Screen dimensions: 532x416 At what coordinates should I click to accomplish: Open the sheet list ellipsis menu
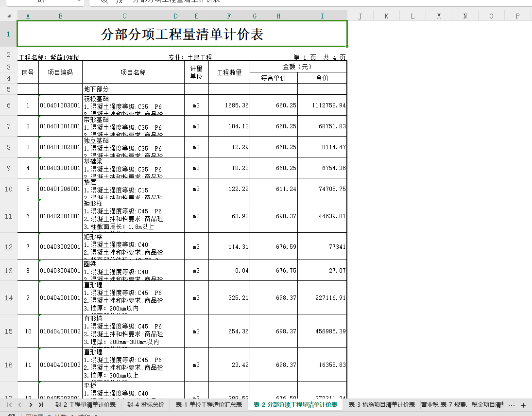tap(512, 405)
